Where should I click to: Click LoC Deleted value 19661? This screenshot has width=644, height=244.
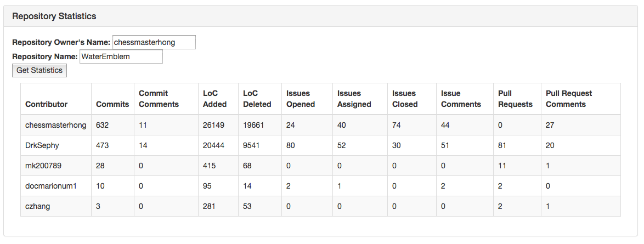click(254, 125)
